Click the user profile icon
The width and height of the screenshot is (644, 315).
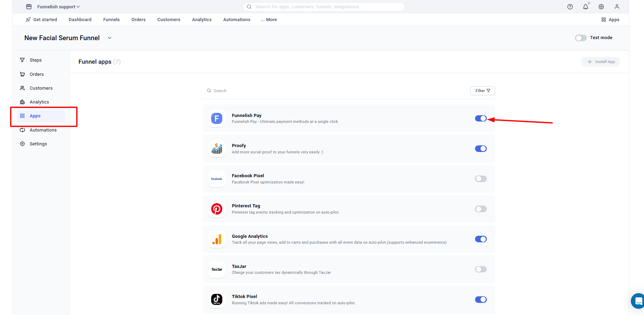click(x=617, y=7)
